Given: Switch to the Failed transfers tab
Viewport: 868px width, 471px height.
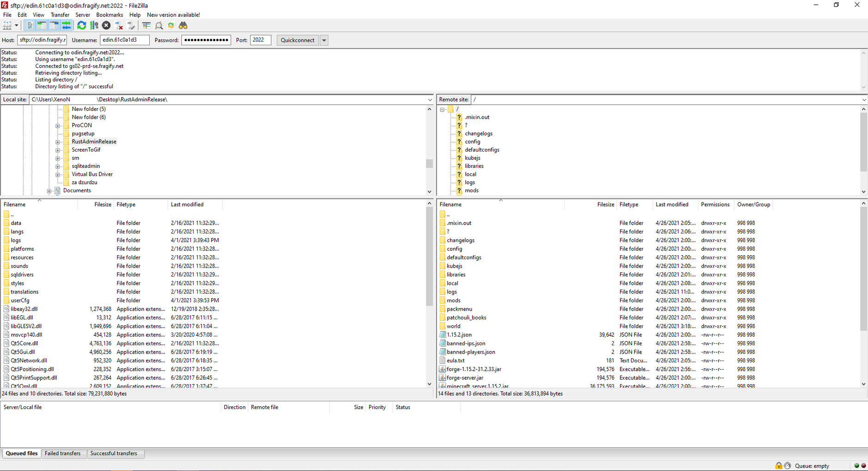Looking at the screenshot, I should (63, 453).
